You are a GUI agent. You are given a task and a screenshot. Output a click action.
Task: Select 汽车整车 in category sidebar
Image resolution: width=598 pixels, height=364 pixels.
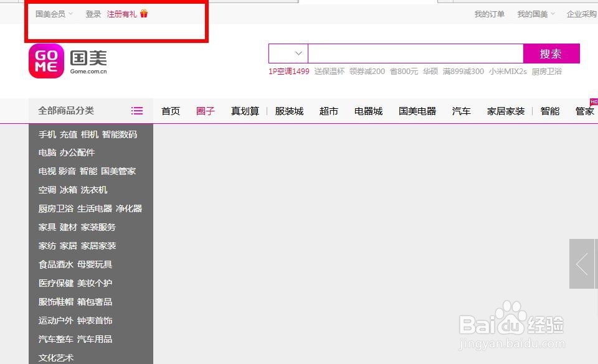[x=56, y=339]
